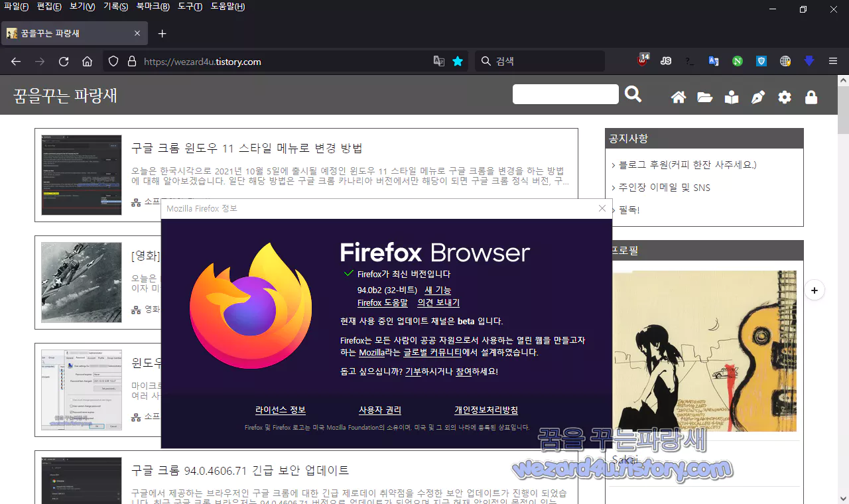
Task: Click the 기부 donate link
Action: click(x=413, y=372)
